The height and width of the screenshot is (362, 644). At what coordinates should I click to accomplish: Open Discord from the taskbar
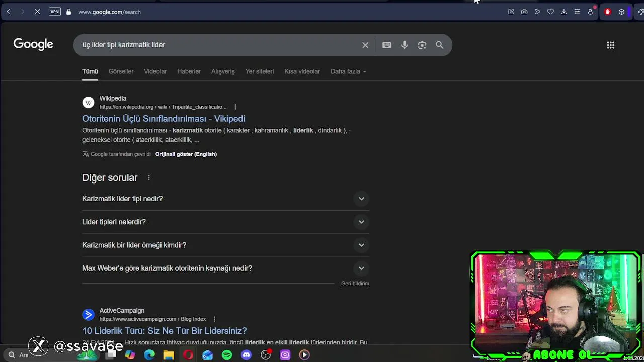click(x=246, y=355)
